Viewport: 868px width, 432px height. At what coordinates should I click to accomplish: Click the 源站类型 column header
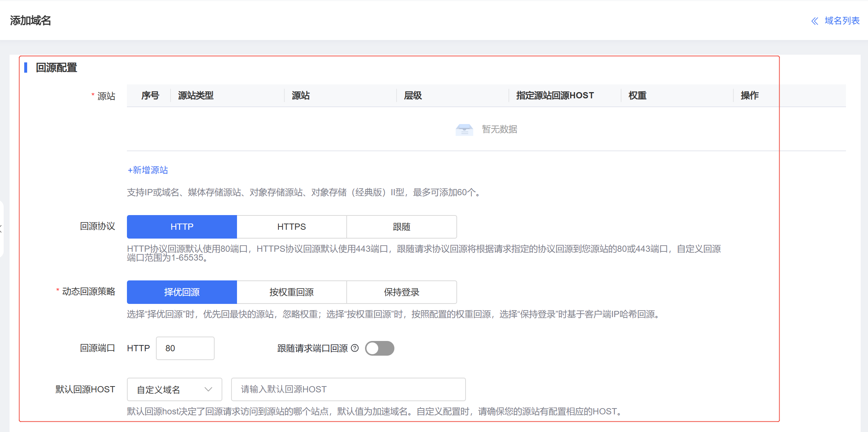[x=196, y=96]
